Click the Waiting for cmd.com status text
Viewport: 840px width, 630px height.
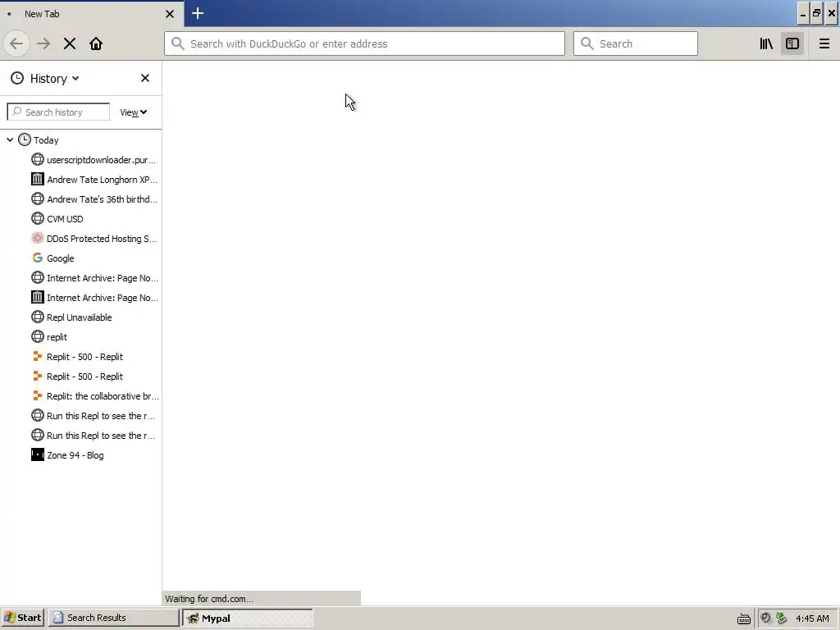(209, 598)
